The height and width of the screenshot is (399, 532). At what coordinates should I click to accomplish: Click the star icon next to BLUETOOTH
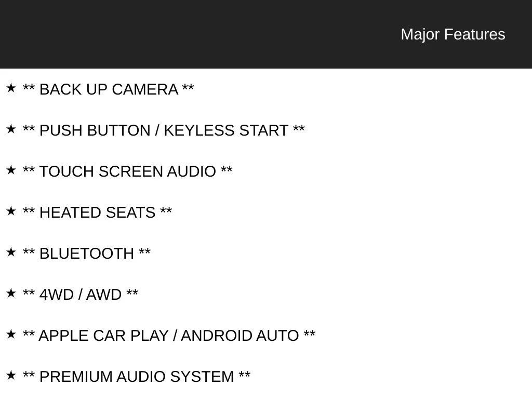pos(11,252)
